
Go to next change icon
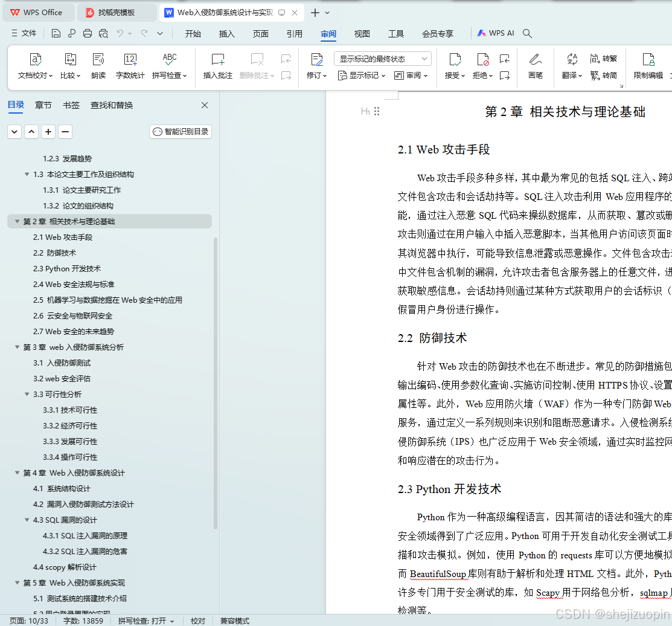[505, 76]
